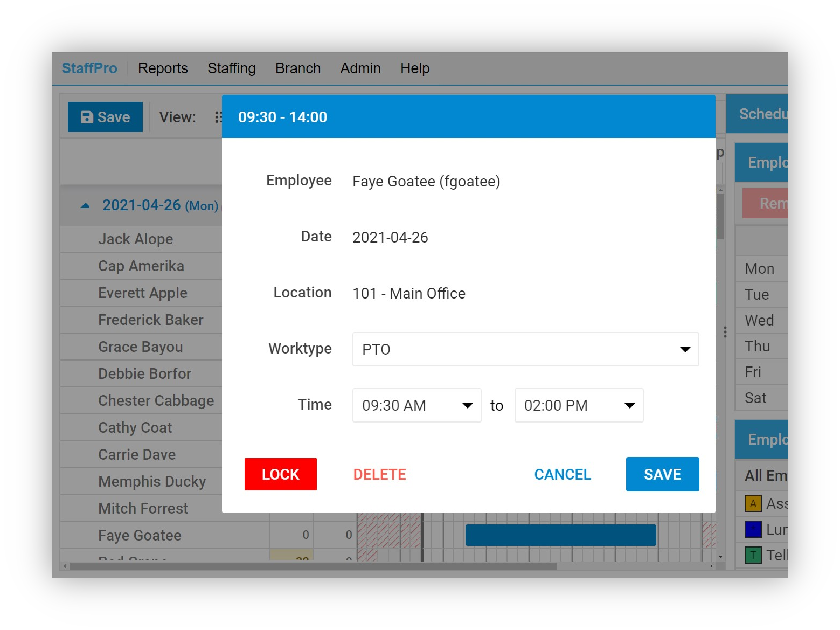This screenshot has height=630, width=840.
Task: Click the vertical scrollbar thumb of the schedule grid
Action: pos(720,216)
